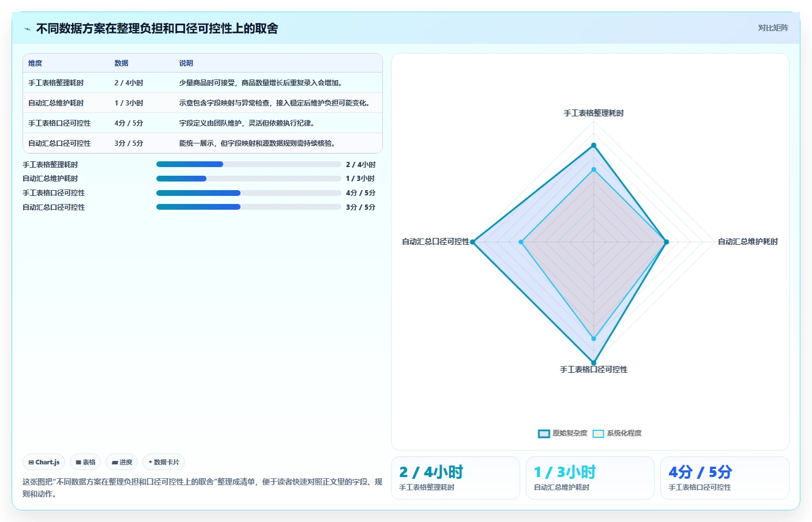Click the table cell 2 / 4小时
Viewport: 812px width, 522px height.
[129, 83]
